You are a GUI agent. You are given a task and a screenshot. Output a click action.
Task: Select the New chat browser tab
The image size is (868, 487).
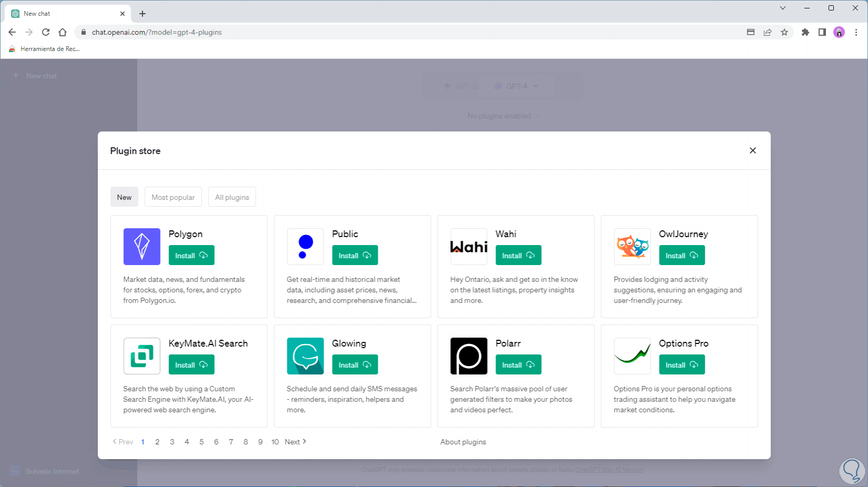[x=68, y=14]
